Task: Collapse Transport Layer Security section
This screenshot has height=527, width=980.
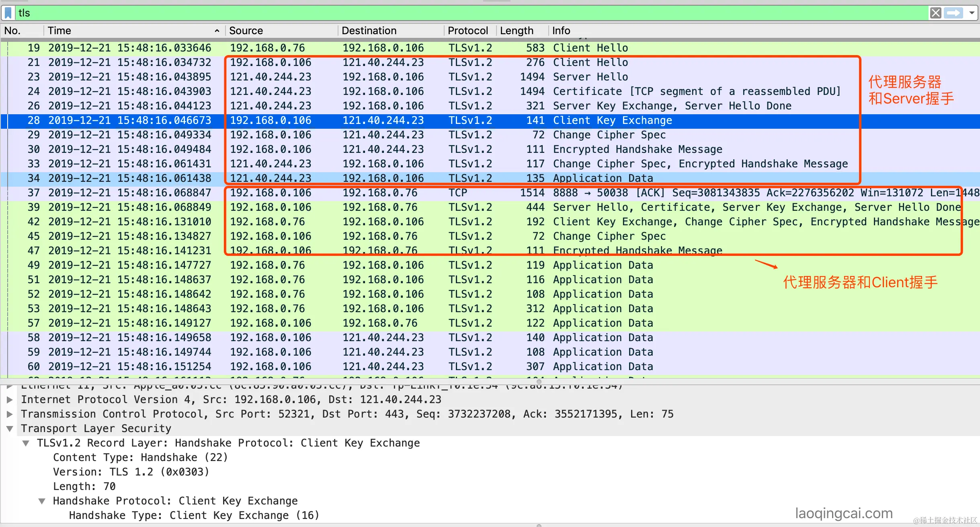Action: [10, 429]
